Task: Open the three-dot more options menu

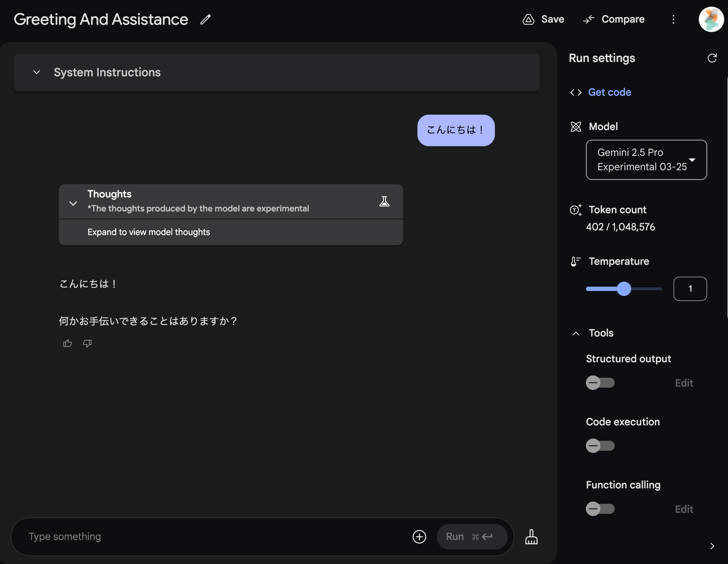Action: [x=673, y=19]
